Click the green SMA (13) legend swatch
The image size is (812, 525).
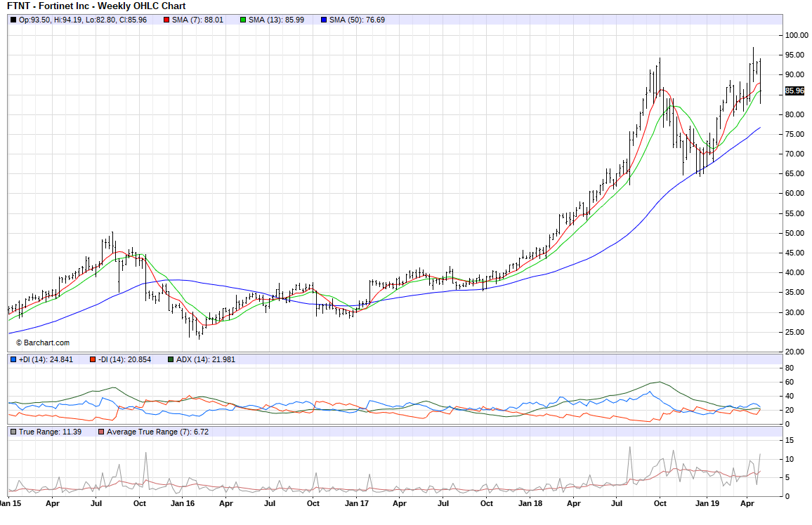point(244,20)
